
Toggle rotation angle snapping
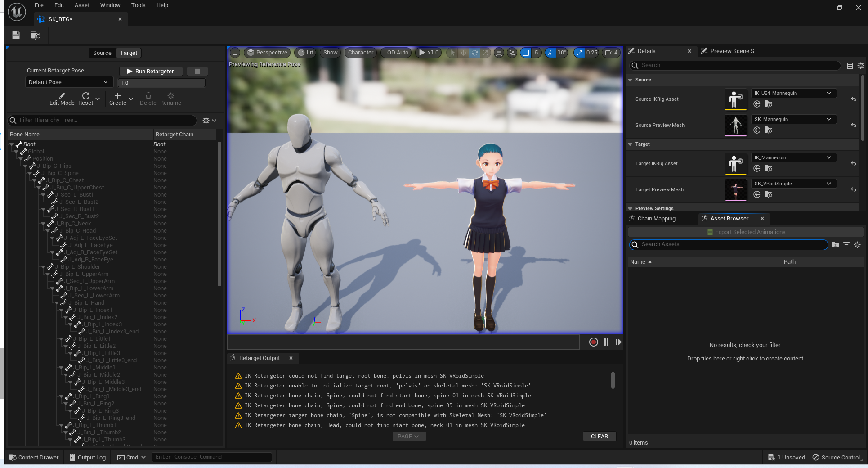pos(550,53)
